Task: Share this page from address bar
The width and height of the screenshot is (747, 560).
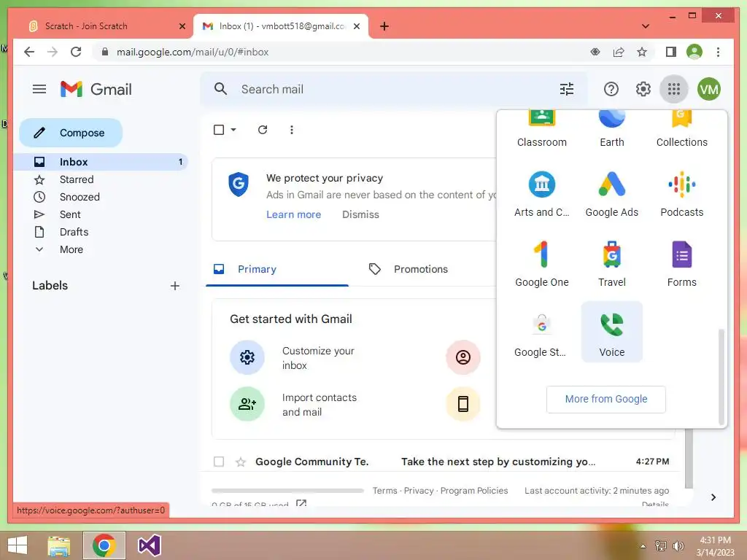Action: click(619, 52)
